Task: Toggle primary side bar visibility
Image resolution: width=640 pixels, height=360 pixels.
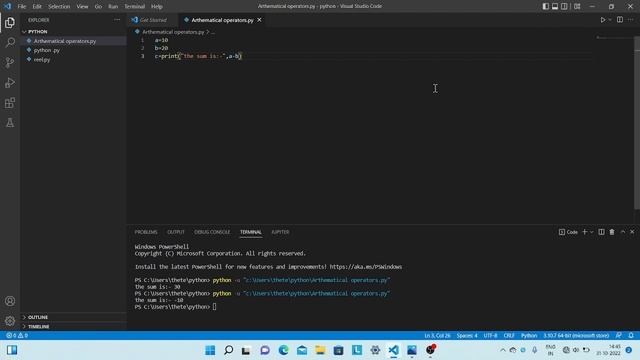Action: pos(546,6)
